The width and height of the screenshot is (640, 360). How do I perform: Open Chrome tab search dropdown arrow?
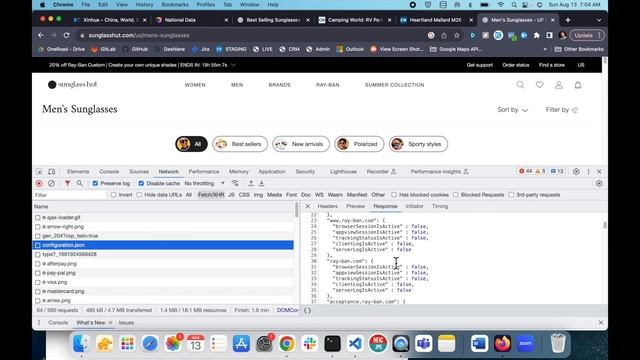tap(599, 20)
